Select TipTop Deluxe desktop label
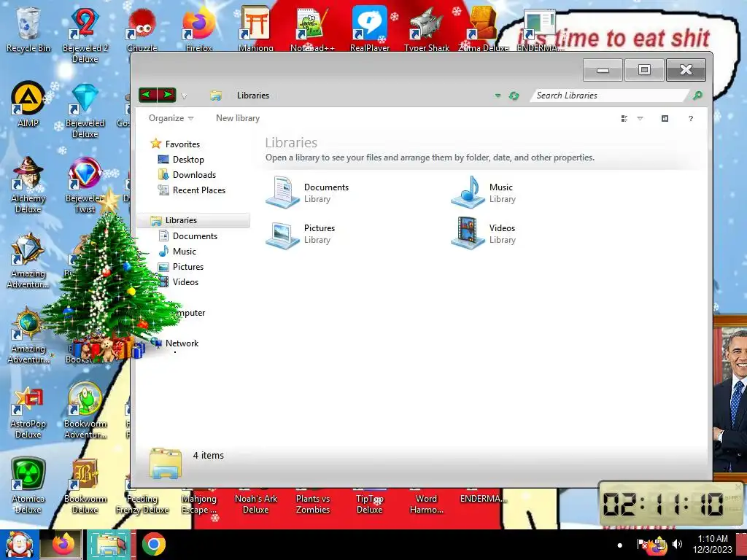This screenshot has height=560, width=747. click(x=370, y=504)
